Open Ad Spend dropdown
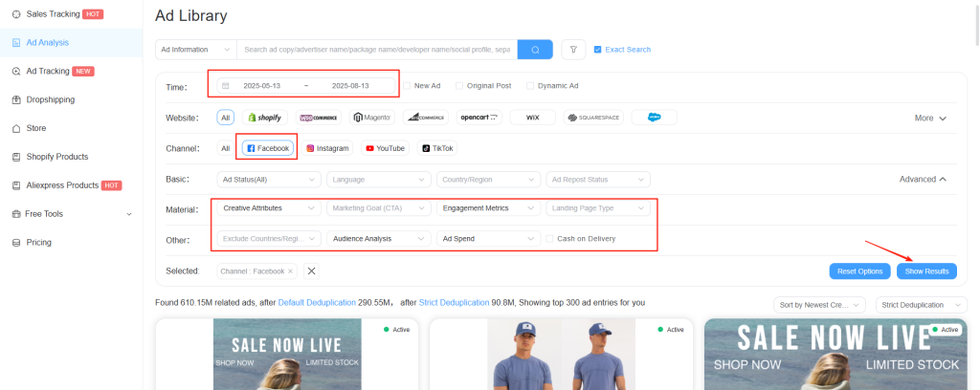Screen dimensions: 980x390 [x=489, y=238]
